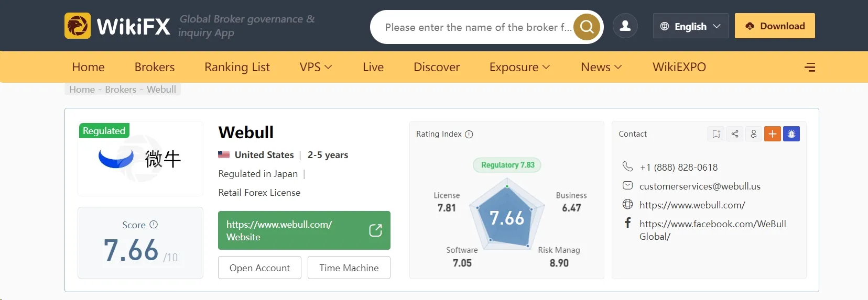Screen dimensions: 868x300
Task: Click the customerservices@webull.us email link
Action: click(x=700, y=186)
